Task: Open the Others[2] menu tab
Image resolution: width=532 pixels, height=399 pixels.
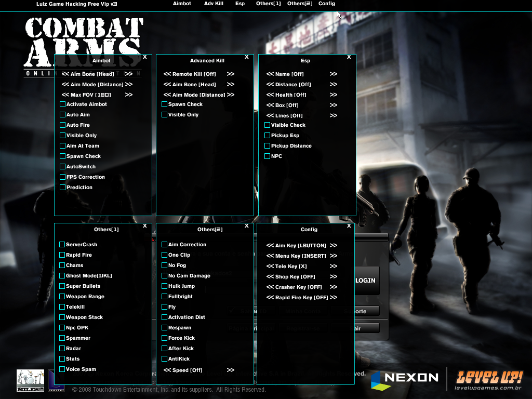Action: coord(300,4)
